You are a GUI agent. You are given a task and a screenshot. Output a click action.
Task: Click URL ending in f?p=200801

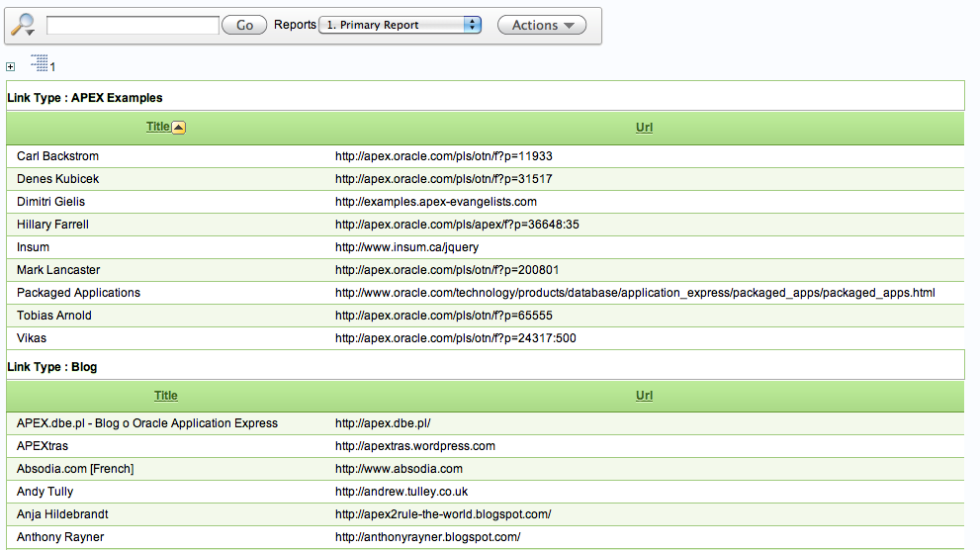[447, 270]
